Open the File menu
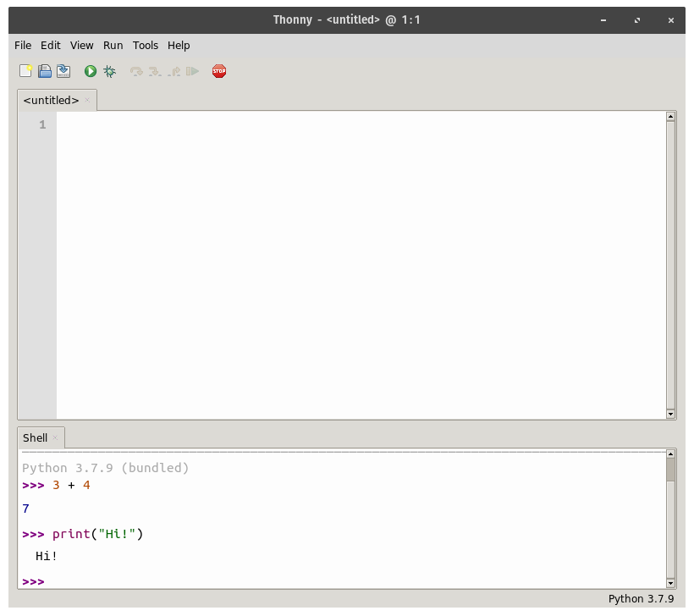The image size is (694, 616). click(23, 46)
